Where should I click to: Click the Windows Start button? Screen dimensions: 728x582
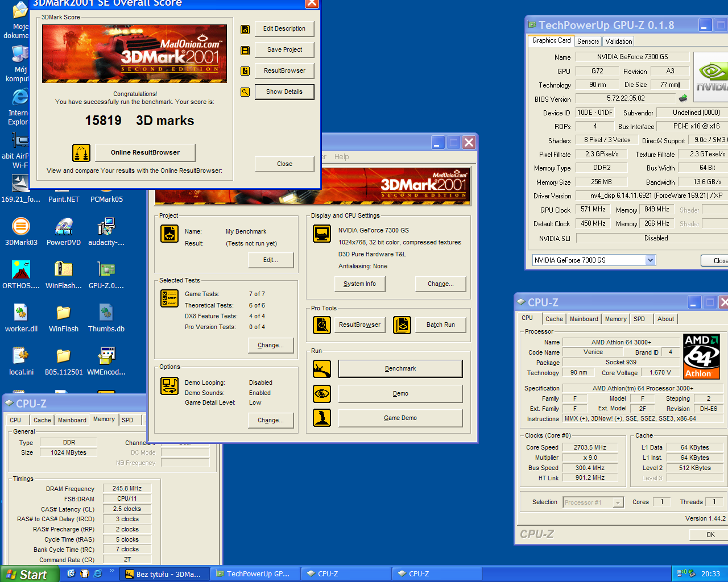coord(30,574)
